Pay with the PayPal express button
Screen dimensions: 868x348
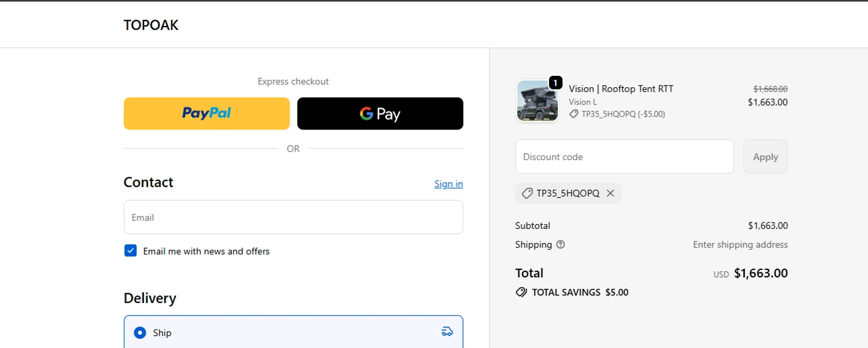(x=207, y=113)
